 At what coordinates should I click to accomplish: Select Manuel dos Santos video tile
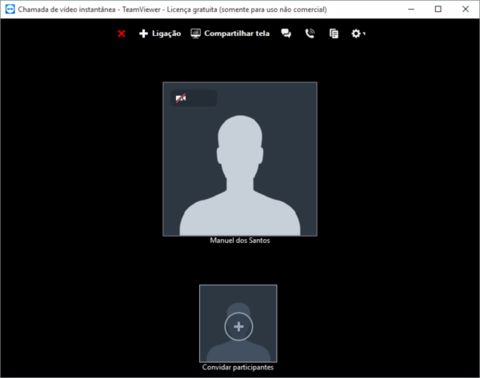[240, 159]
